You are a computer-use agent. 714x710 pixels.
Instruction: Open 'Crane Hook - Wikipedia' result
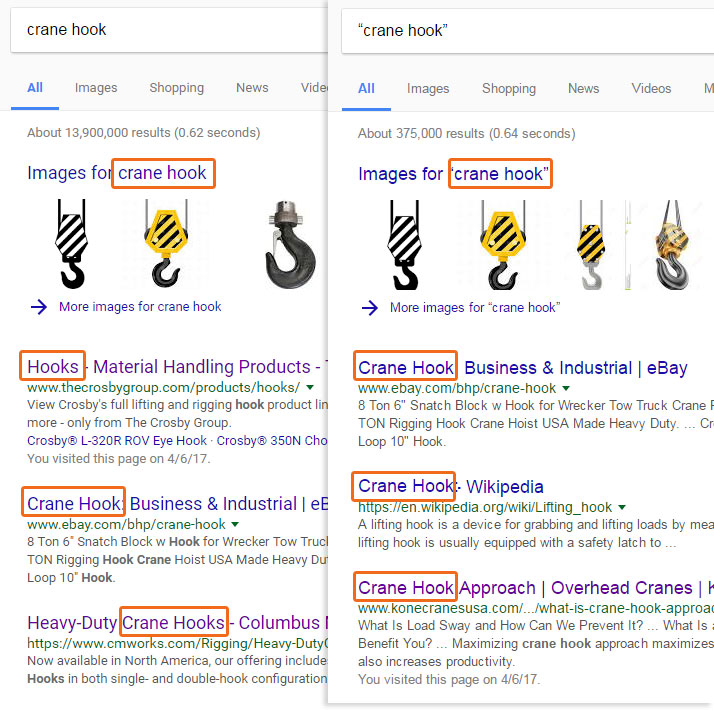(x=451, y=486)
